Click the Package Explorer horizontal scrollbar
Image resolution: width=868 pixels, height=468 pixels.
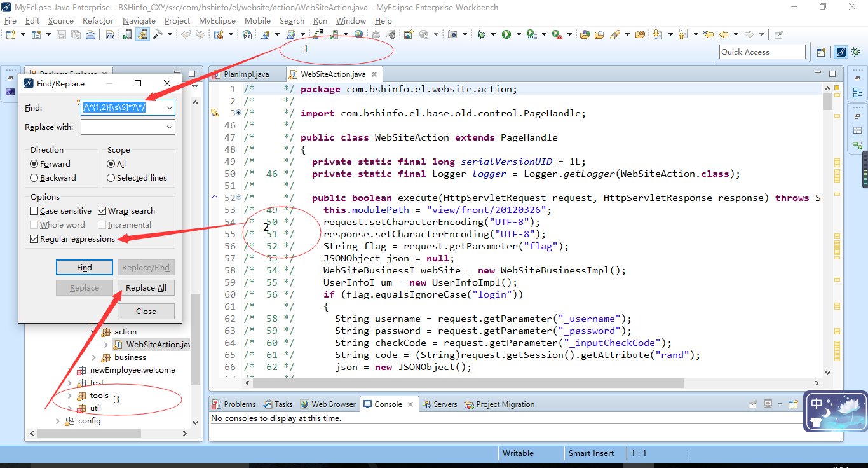(x=108, y=433)
